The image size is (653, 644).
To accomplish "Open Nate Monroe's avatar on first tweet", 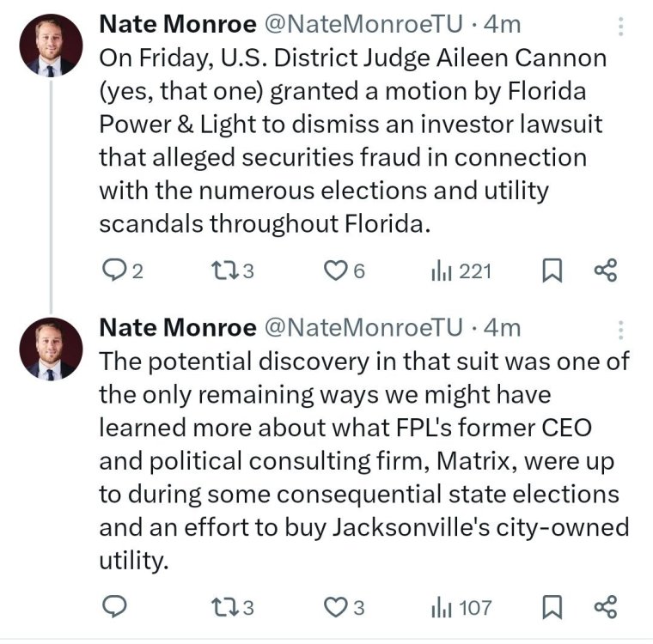I will [52, 45].
